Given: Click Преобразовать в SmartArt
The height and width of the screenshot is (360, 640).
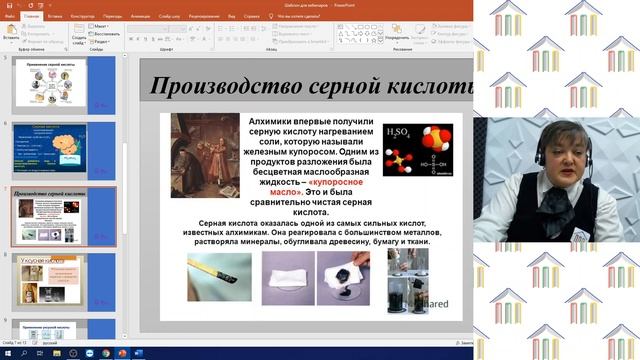Looking at the screenshot, I should (x=301, y=42).
